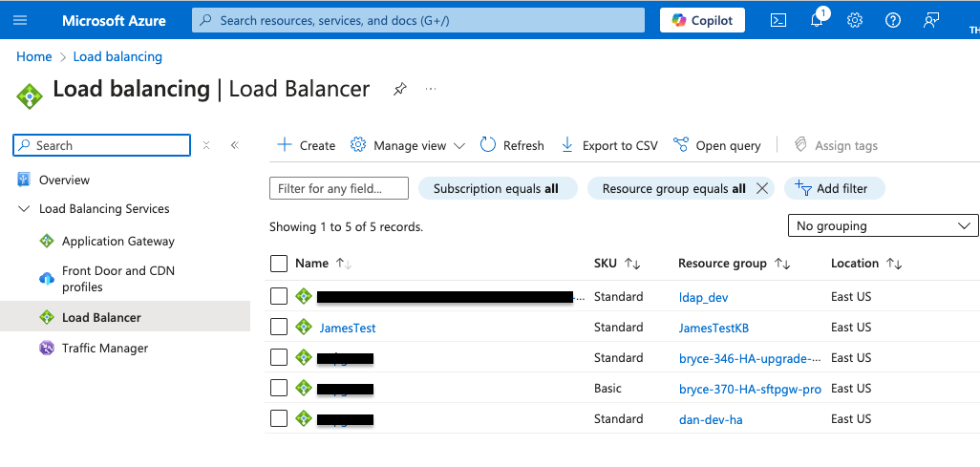Click the Load balancing title icon
Screen dimensions: 980x467
[30, 96]
